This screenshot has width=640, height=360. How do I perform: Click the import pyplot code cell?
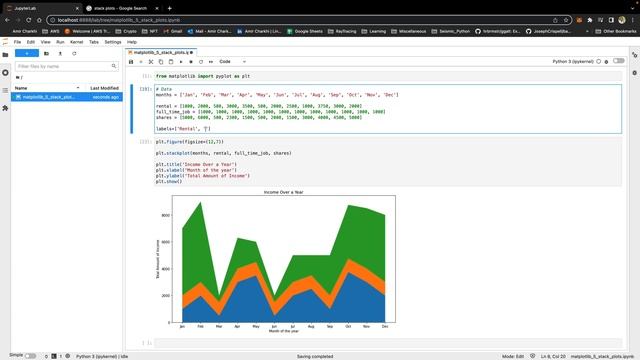pyautogui.click(x=388, y=76)
